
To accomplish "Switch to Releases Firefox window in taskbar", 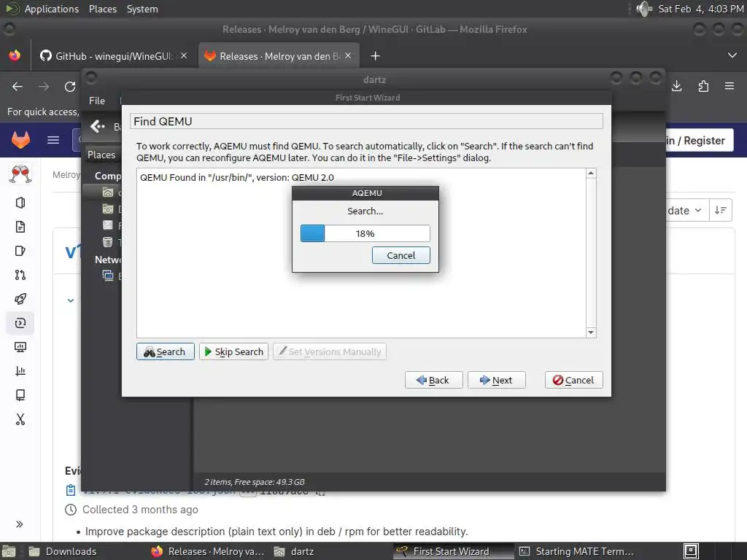I will [x=208, y=551].
